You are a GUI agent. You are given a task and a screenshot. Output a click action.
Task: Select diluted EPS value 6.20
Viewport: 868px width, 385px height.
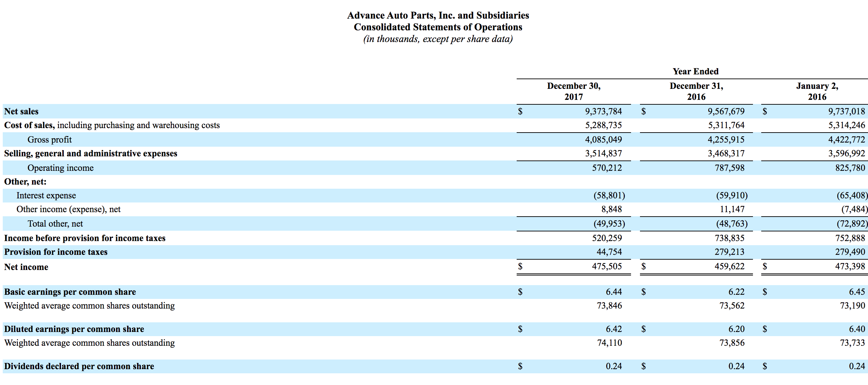736,329
